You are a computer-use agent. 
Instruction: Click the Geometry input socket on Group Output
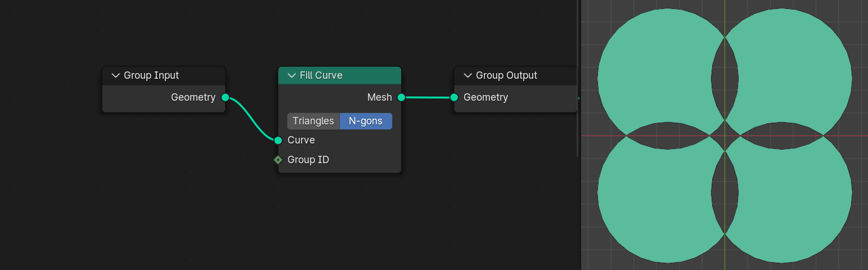point(454,97)
